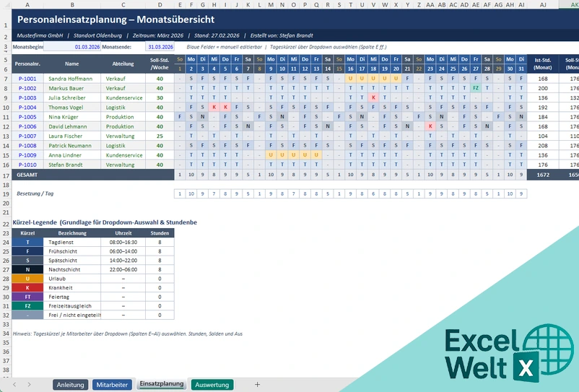Select the Einsatzplanung sheet tab

pos(162,384)
